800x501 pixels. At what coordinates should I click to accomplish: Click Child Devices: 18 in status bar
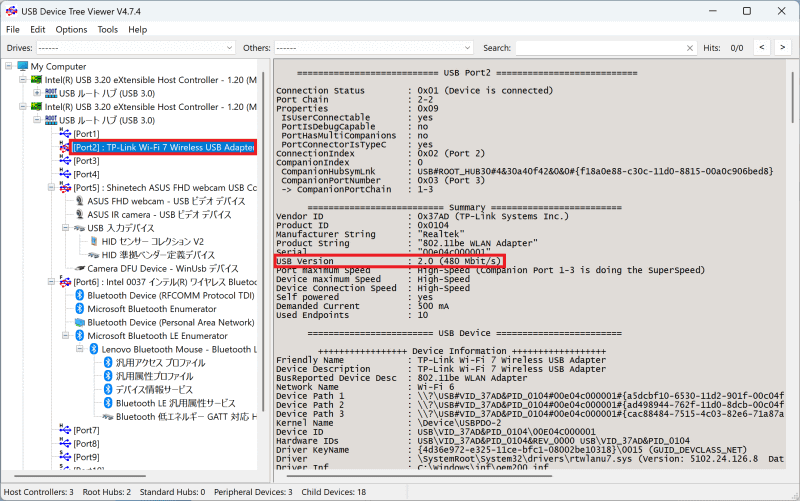[334, 492]
